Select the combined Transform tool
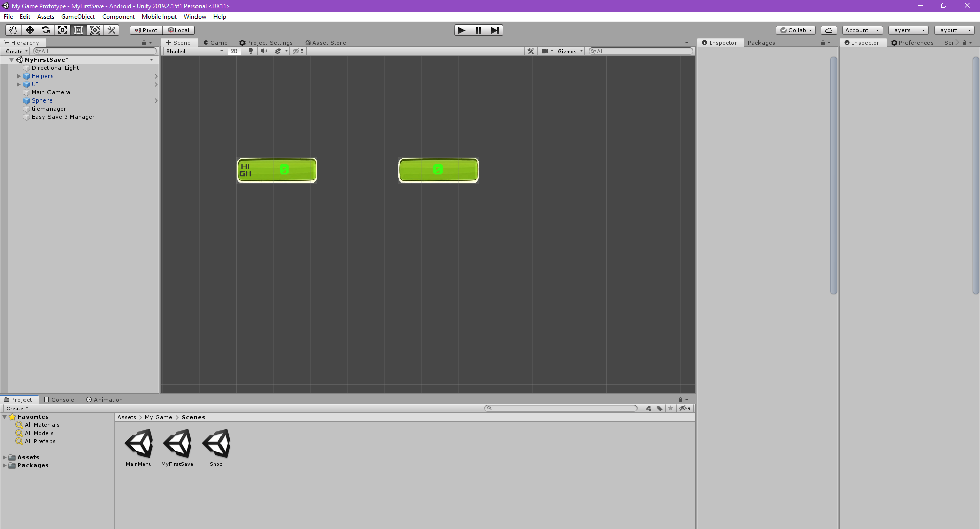The height and width of the screenshot is (529, 980). tap(95, 30)
